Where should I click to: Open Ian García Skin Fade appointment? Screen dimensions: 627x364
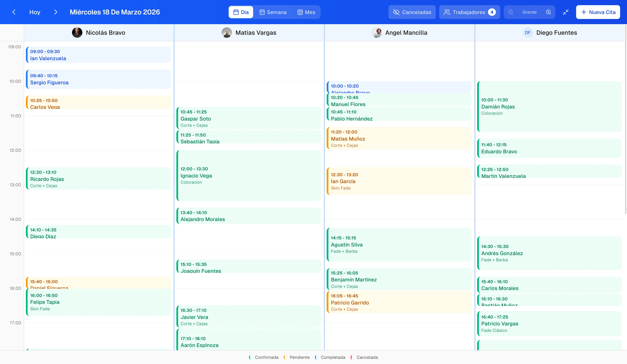click(399, 181)
